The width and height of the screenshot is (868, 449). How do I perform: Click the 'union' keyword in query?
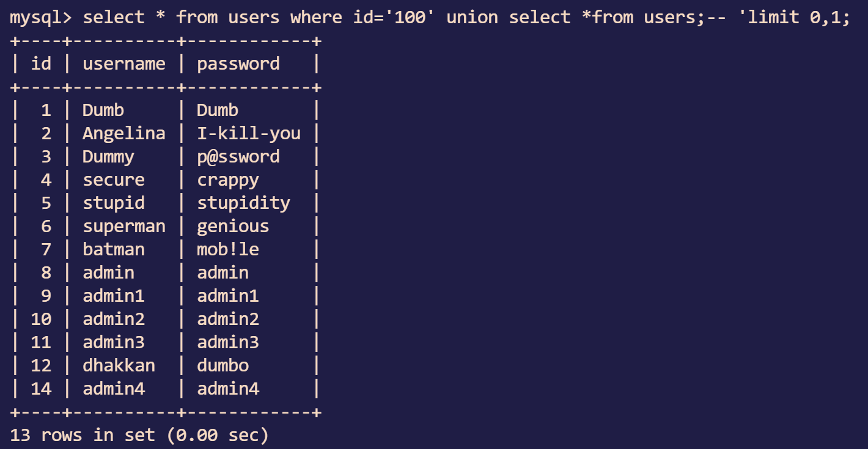point(472,17)
